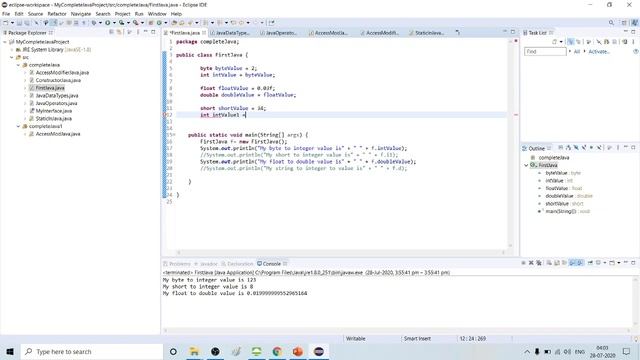Click the Debug bug icon in the toolbar
The height and width of the screenshot is (360, 640).
[x=94, y=23]
